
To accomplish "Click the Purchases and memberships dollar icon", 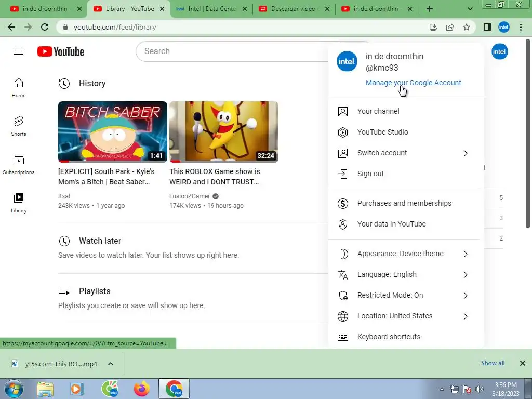I will point(343,203).
